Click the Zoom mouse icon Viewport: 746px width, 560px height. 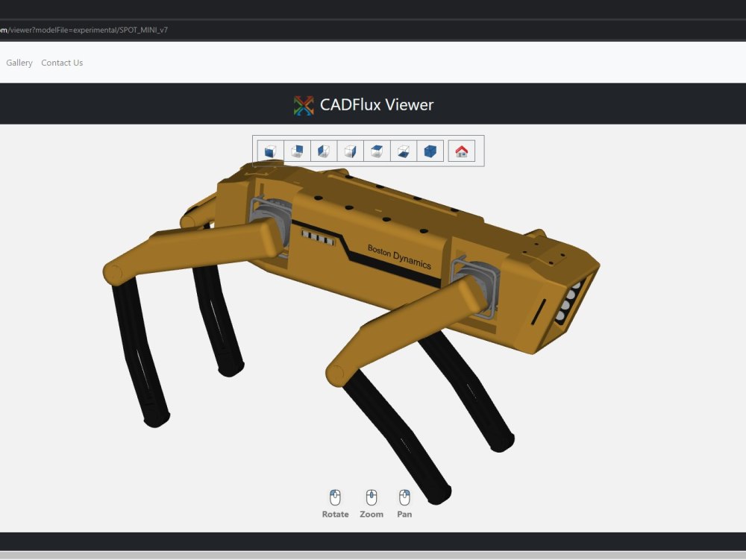pos(372,497)
